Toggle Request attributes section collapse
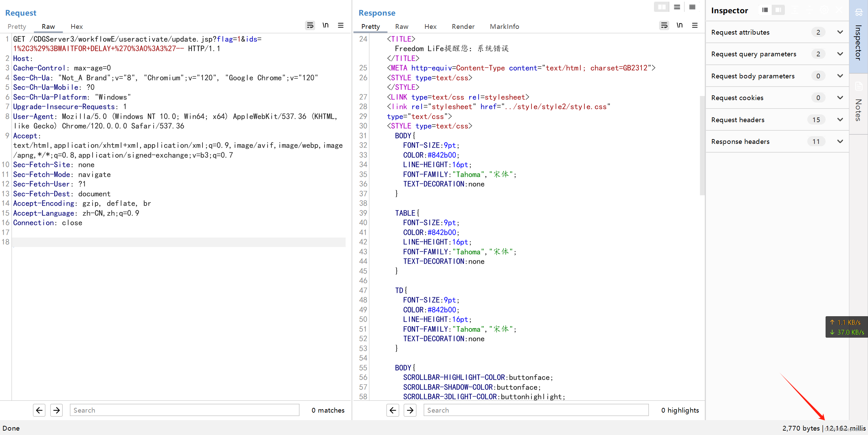The height and width of the screenshot is (435, 868). [841, 32]
